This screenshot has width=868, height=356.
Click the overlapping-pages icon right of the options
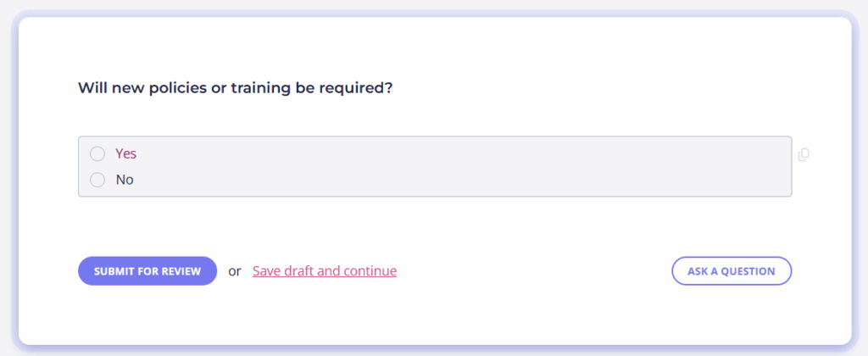(804, 154)
